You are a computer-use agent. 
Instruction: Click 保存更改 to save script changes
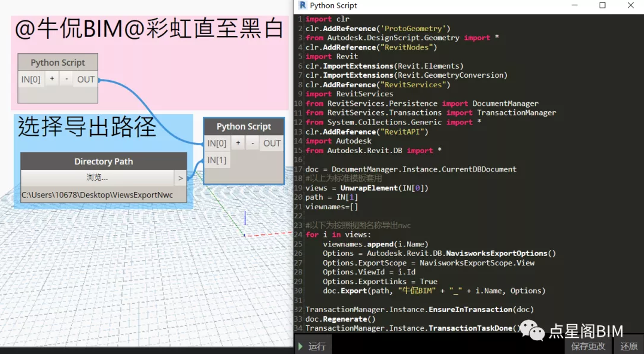click(x=588, y=346)
